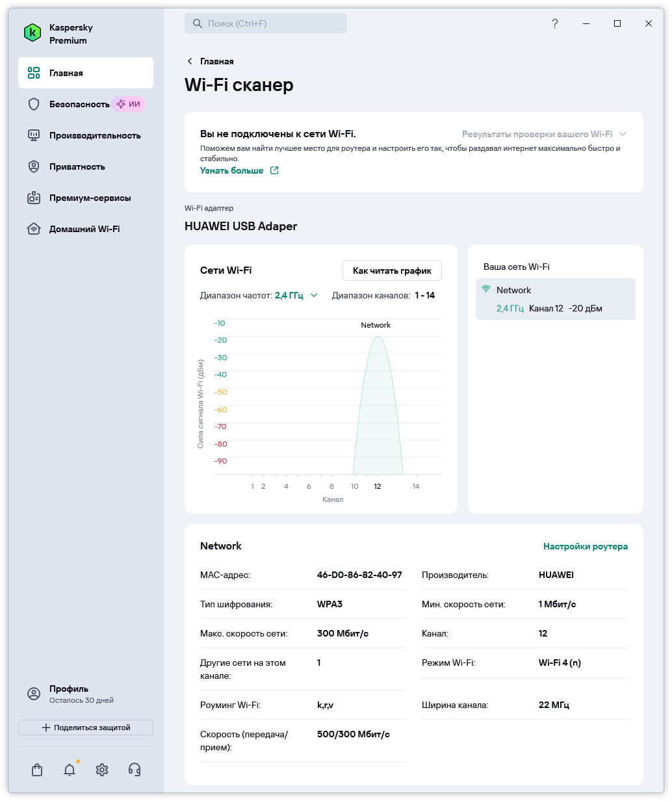
Task: Click the channel range 1 - 14 value
Action: click(425, 295)
